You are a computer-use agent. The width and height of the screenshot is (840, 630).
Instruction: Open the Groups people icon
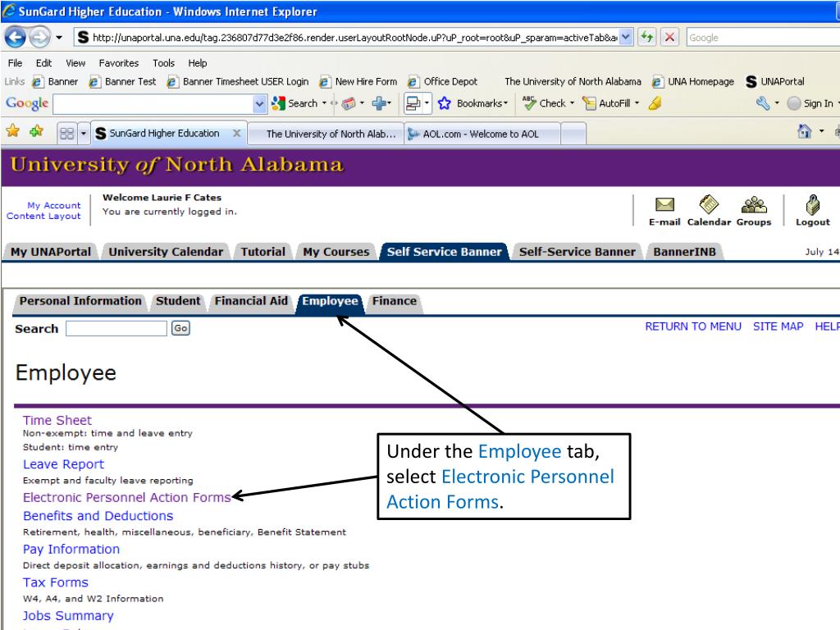point(754,204)
